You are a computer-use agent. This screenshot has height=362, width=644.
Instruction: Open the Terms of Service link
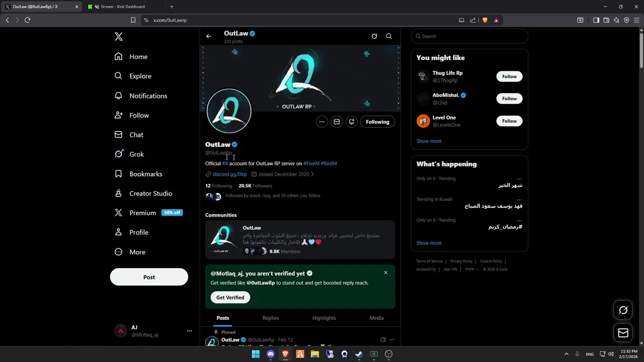click(x=429, y=261)
